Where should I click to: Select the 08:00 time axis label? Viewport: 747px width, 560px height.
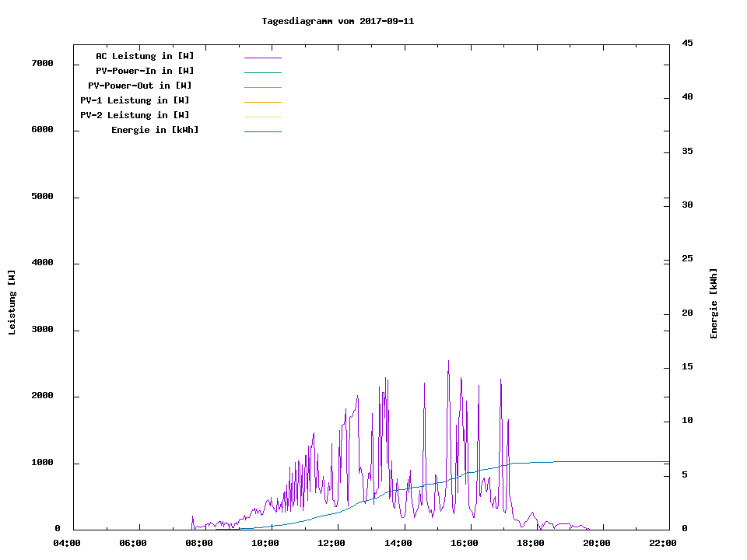click(199, 543)
